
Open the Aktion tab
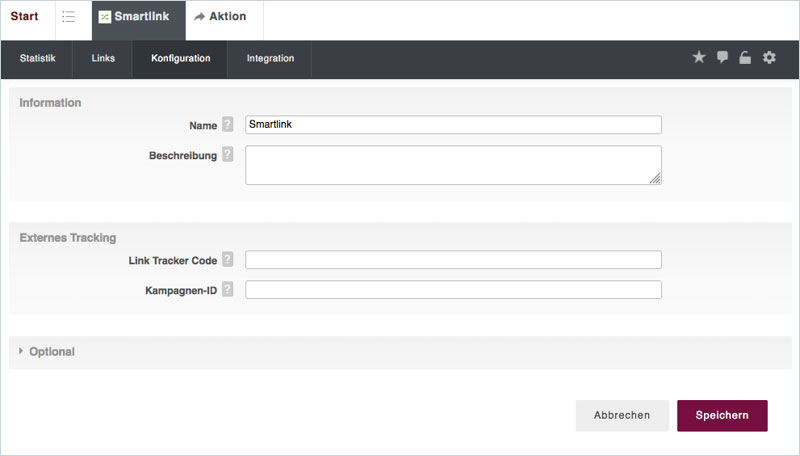pyautogui.click(x=220, y=17)
